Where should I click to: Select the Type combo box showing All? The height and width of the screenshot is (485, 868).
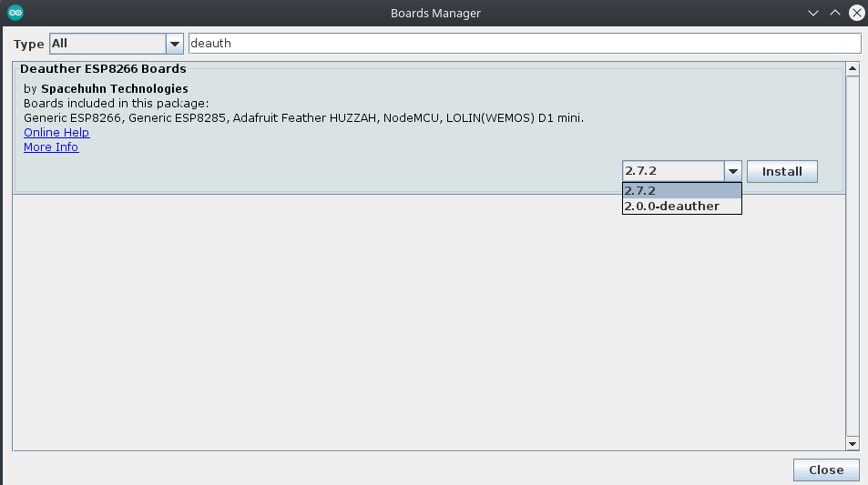[117, 44]
